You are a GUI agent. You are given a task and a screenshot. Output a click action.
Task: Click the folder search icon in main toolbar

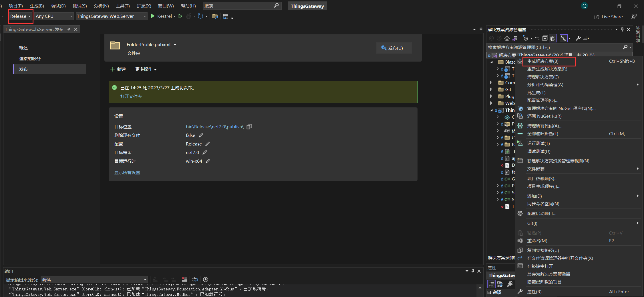(x=215, y=16)
